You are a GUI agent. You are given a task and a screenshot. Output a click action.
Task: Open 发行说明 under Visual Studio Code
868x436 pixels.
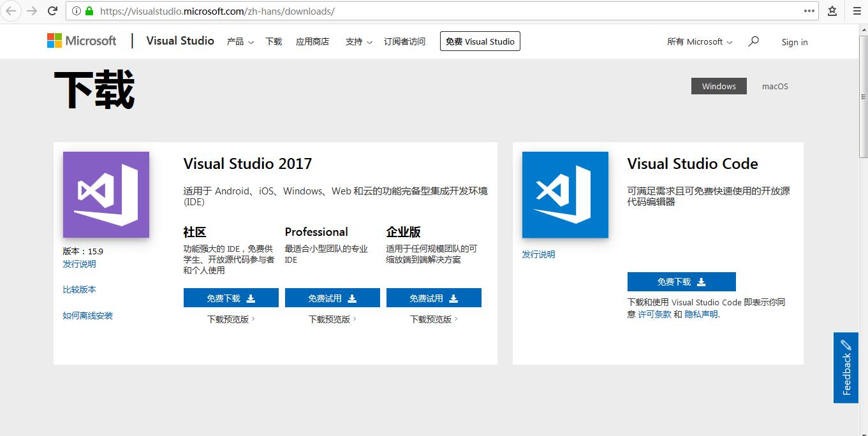point(538,254)
